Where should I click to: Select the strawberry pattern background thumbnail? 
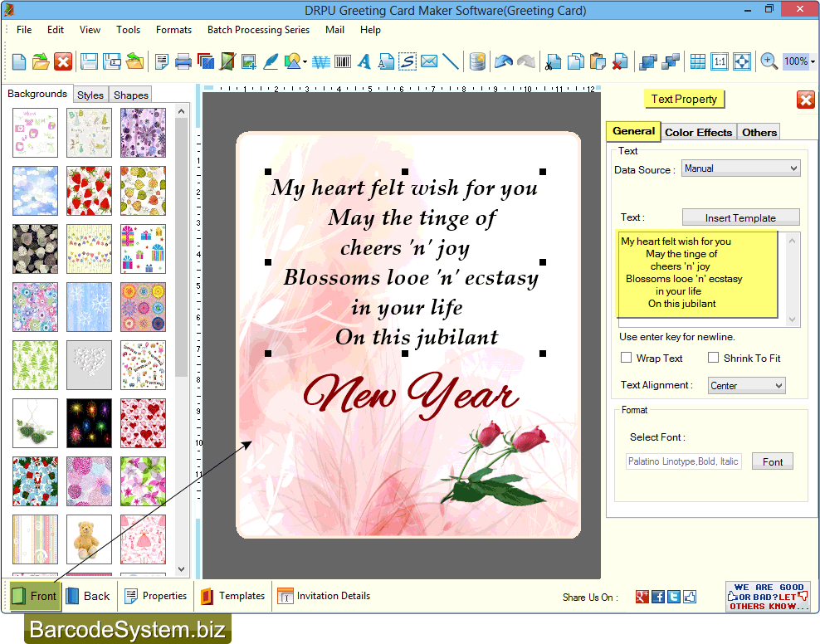click(x=89, y=191)
